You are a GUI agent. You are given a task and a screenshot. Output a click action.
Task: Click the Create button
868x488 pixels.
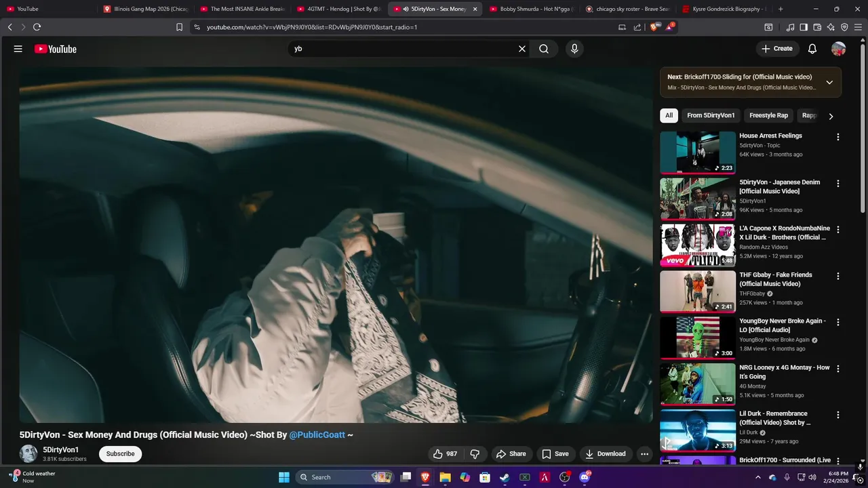[777, 49]
